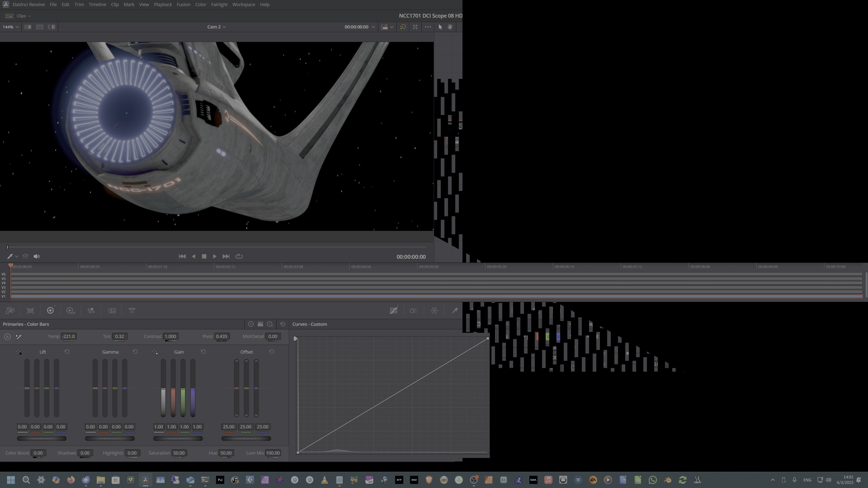Jump to the first frame
This screenshot has height=488, width=868.
coord(182,256)
